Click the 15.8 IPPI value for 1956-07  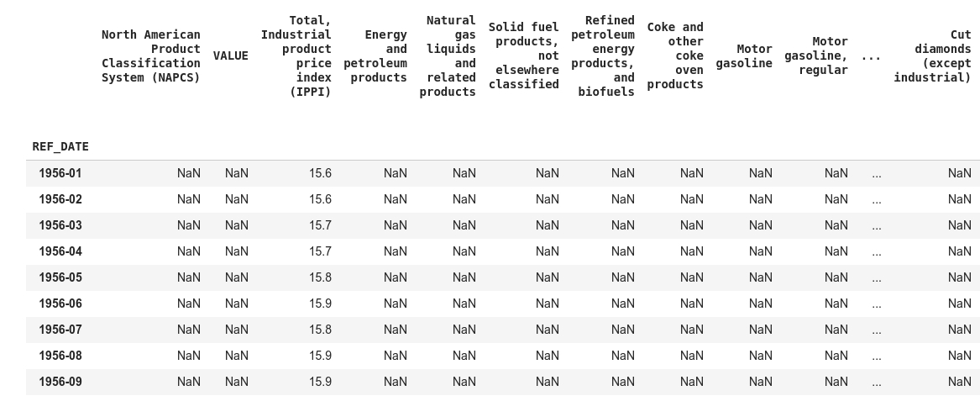pos(320,330)
